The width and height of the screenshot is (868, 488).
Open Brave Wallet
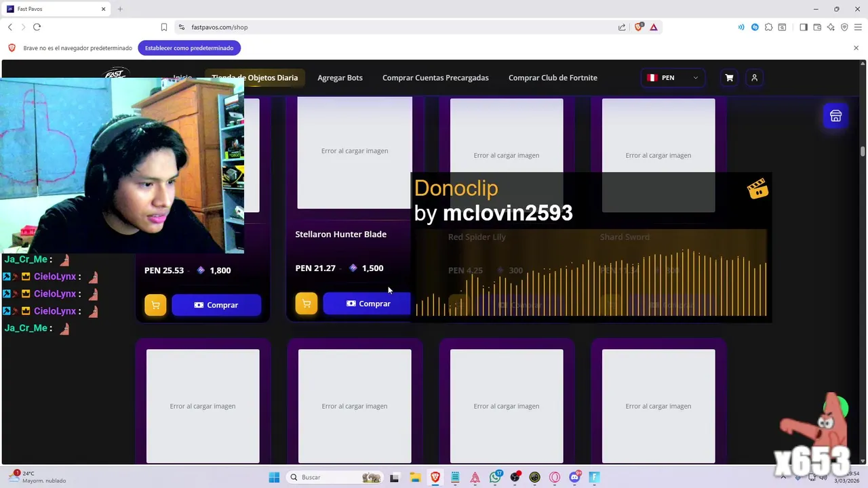tap(817, 27)
